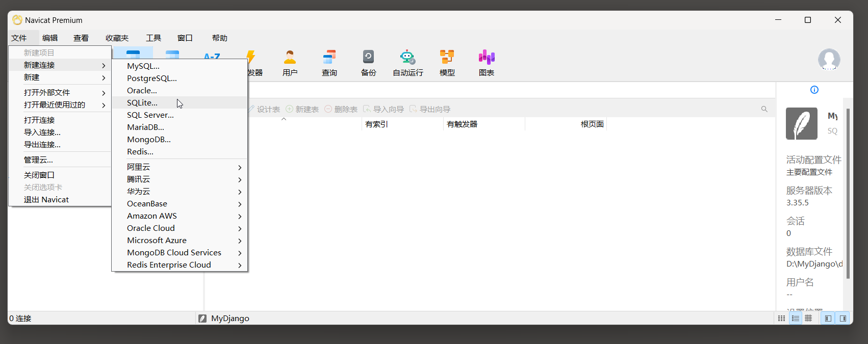
Task: Choose MongoDB... new connection
Action: click(x=180, y=140)
